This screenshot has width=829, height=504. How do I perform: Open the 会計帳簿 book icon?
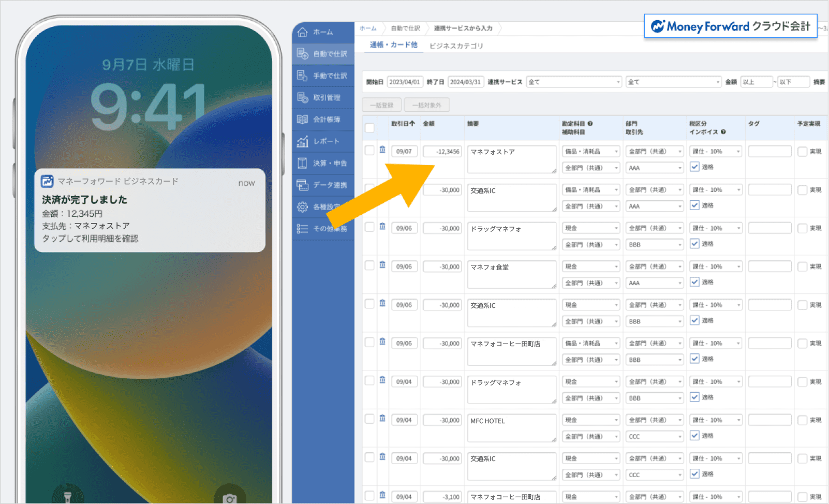coord(303,120)
